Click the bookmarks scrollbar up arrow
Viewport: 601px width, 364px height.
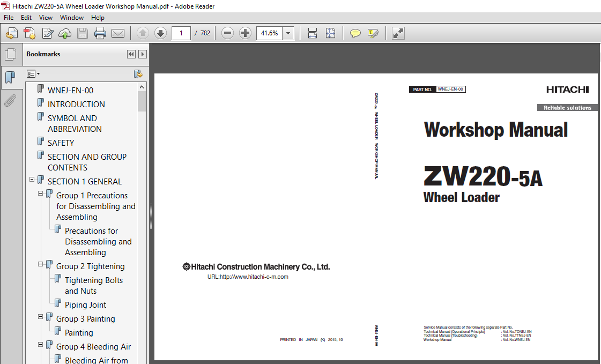(x=142, y=87)
